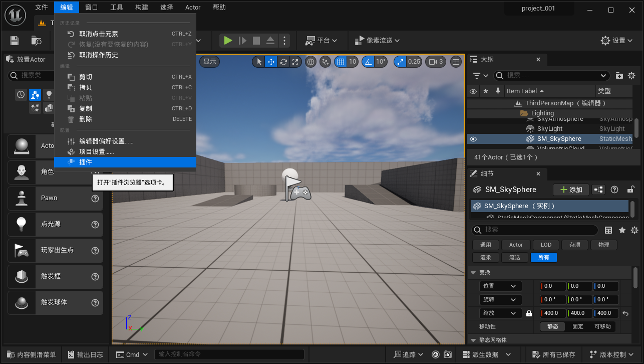Open the 像素流送 pixel streaming dropdown
The width and height of the screenshot is (644, 364).
(377, 41)
